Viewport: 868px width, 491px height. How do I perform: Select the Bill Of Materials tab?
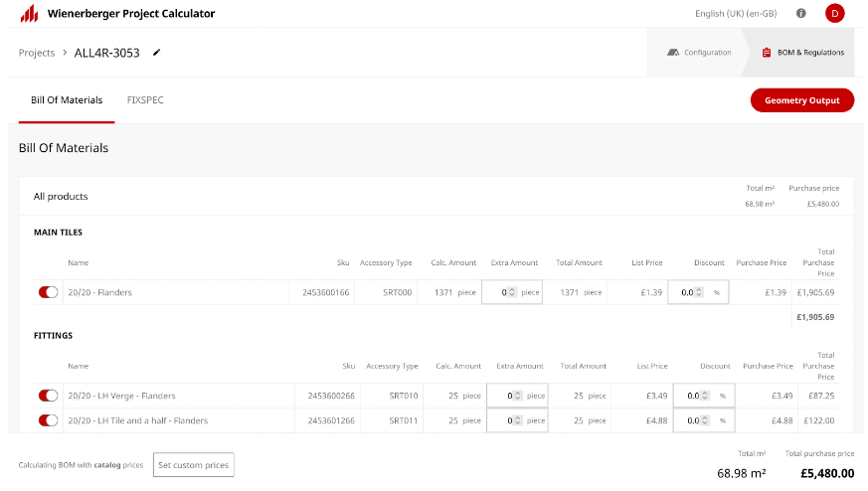coord(67,100)
